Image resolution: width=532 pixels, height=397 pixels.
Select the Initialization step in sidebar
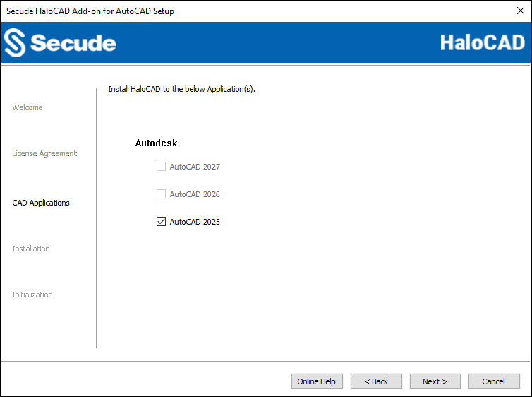[x=32, y=295]
